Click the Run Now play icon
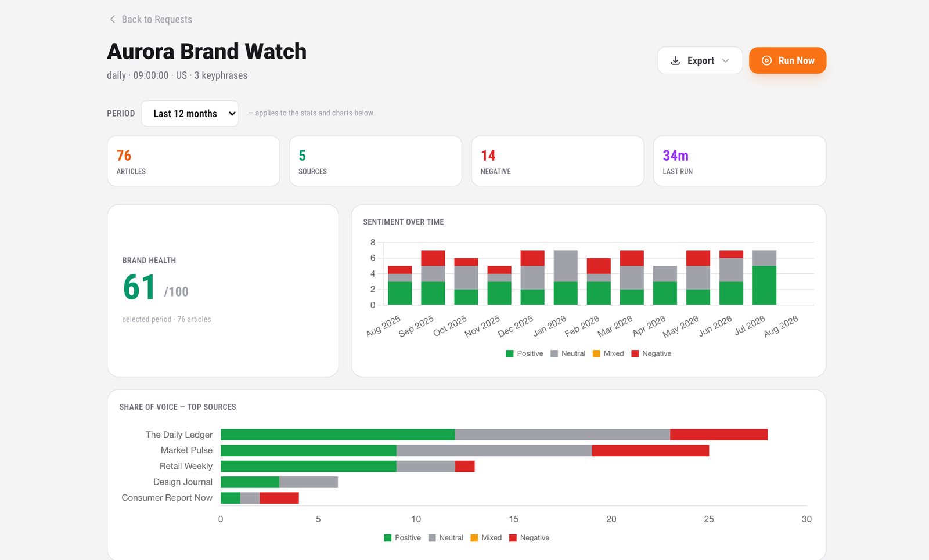 click(766, 60)
